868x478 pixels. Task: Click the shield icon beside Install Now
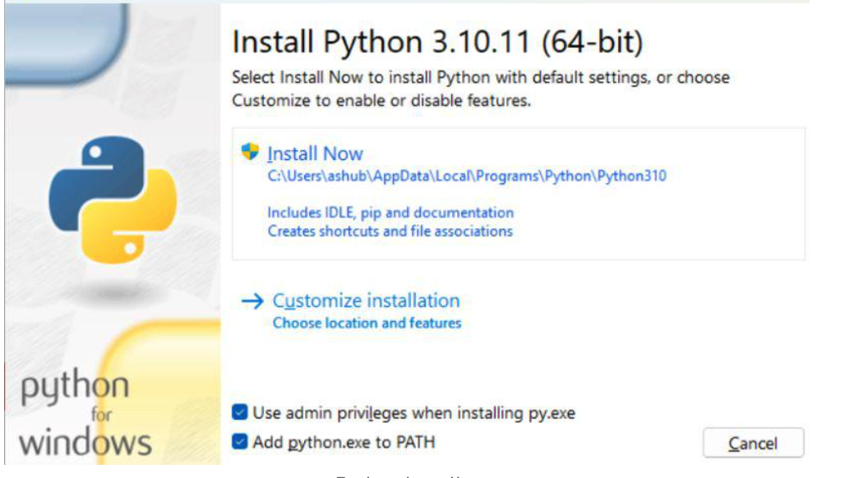coord(250,153)
